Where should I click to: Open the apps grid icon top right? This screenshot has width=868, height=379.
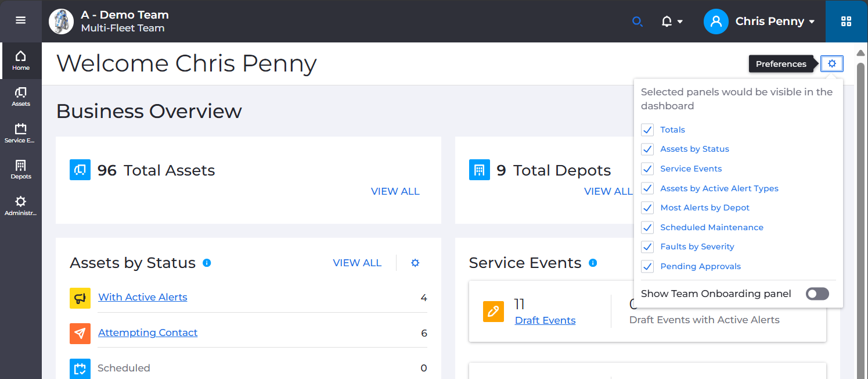(x=846, y=21)
